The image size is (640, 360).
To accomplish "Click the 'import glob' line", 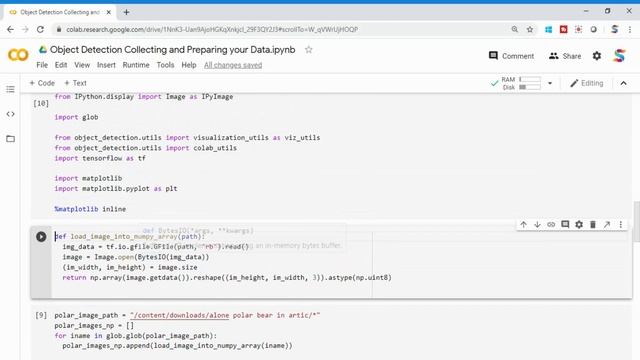I will 76,117.
